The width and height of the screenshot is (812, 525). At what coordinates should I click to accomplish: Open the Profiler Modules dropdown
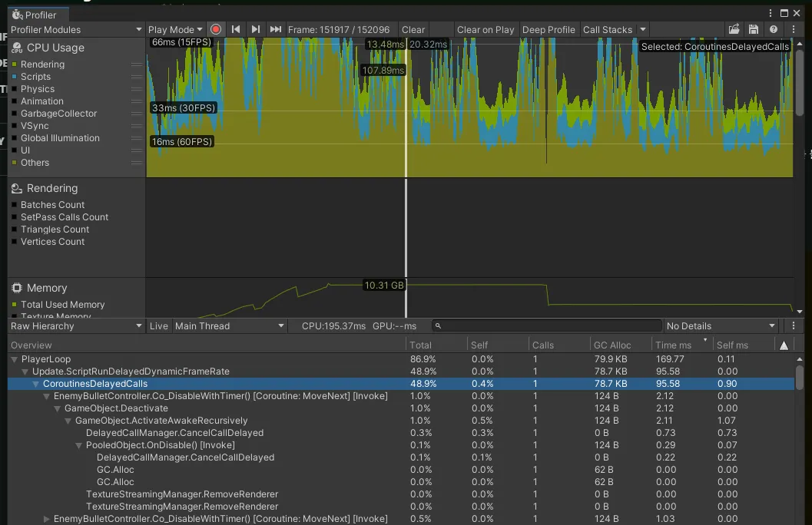[75, 29]
